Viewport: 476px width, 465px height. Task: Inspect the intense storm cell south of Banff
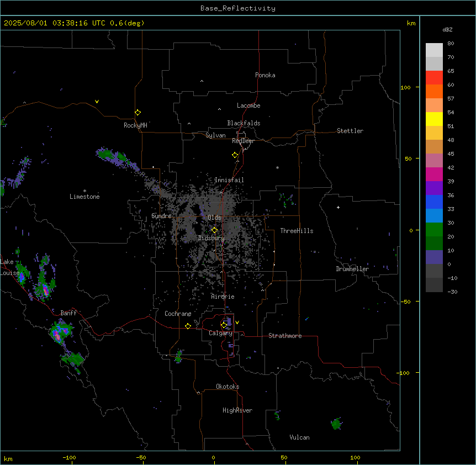(x=61, y=331)
